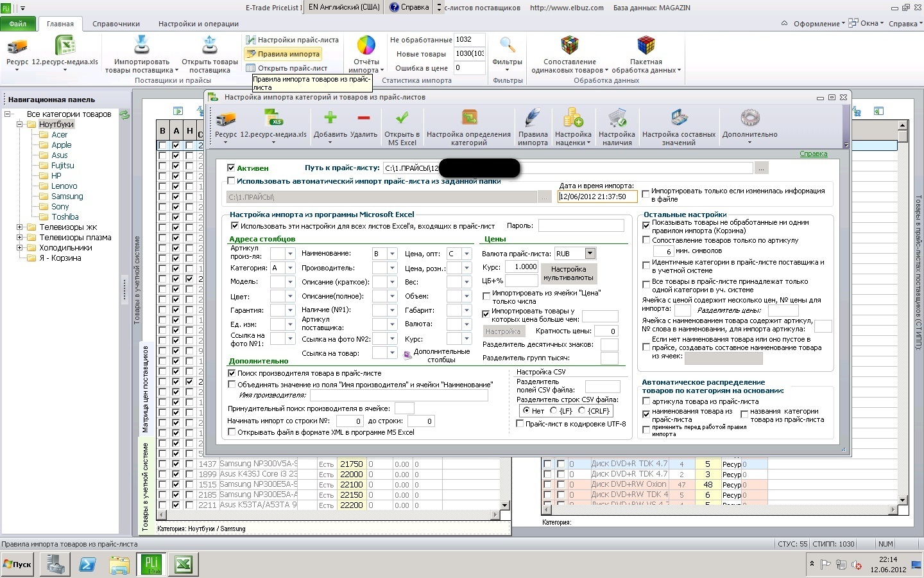
Task: Click Дополнительно gear icon in dialog
Action: pos(749,118)
